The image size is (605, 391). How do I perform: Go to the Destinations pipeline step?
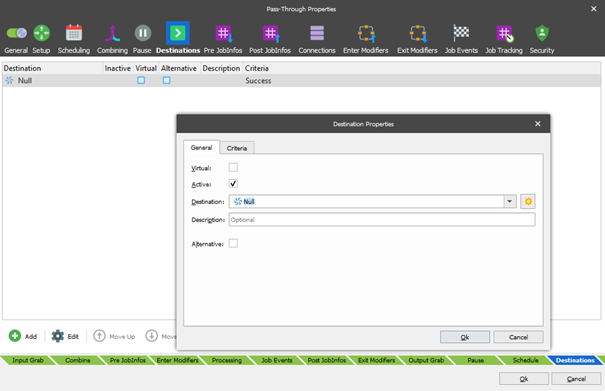575,361
